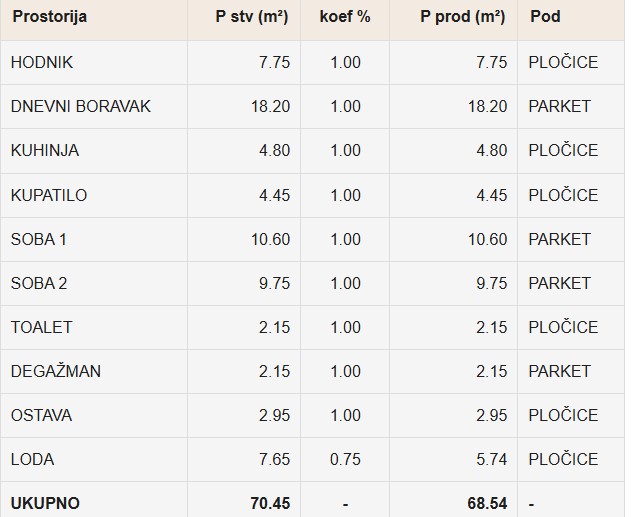Screen dimensions: 631x517
Task: Click the DEGAŽMAN room name
Action: [x=56, y=371]
